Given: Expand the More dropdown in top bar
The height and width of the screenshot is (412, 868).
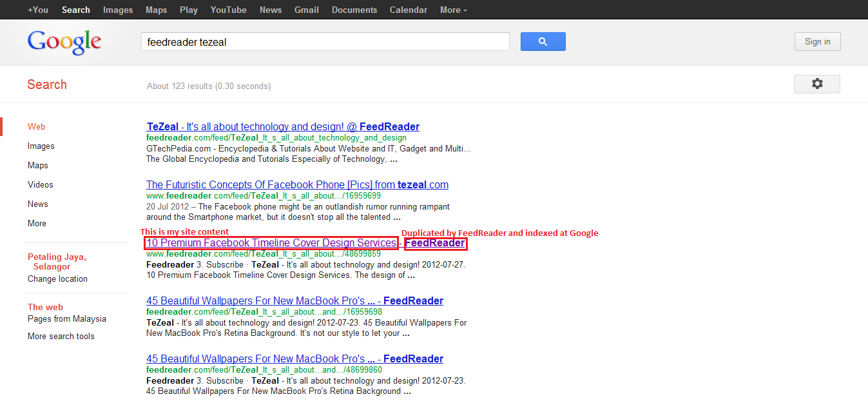Looking at the screenshot, I should click(454, 10).
